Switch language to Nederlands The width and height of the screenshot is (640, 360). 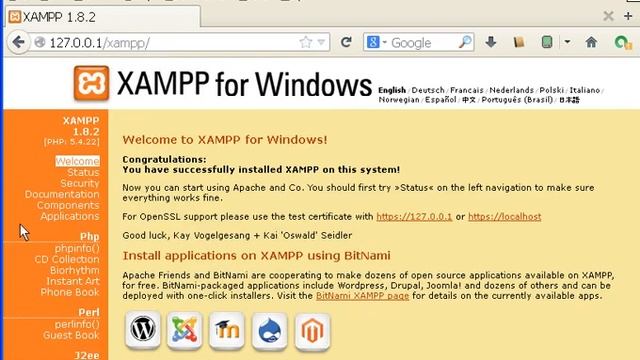(x=511, y=90)
